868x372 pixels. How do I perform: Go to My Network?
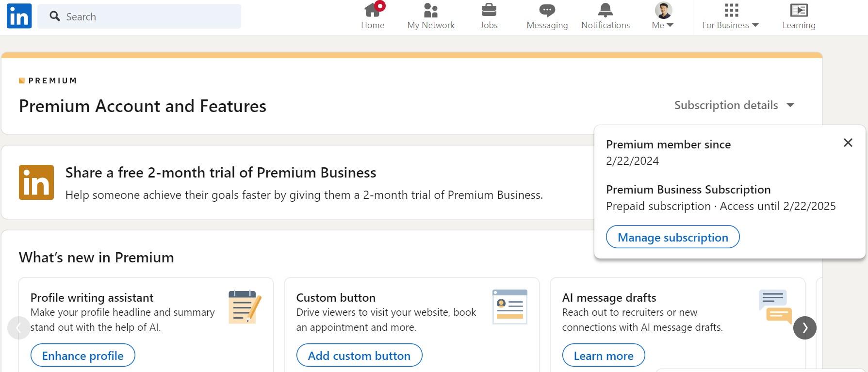[431, 16]
